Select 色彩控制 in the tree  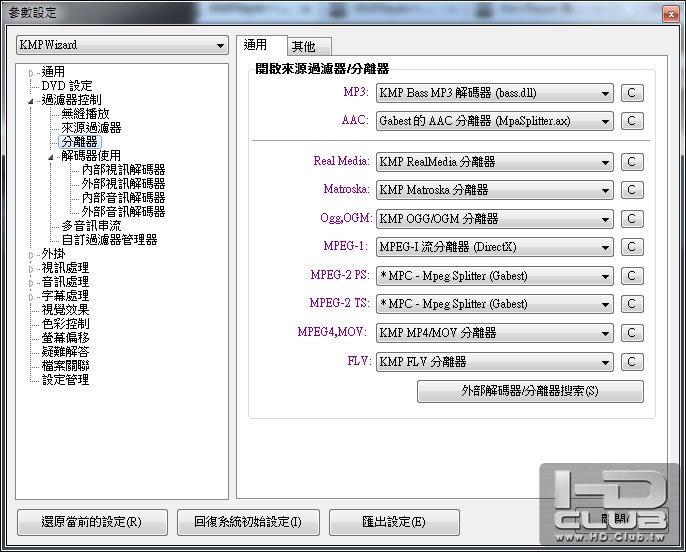point(66,324)
